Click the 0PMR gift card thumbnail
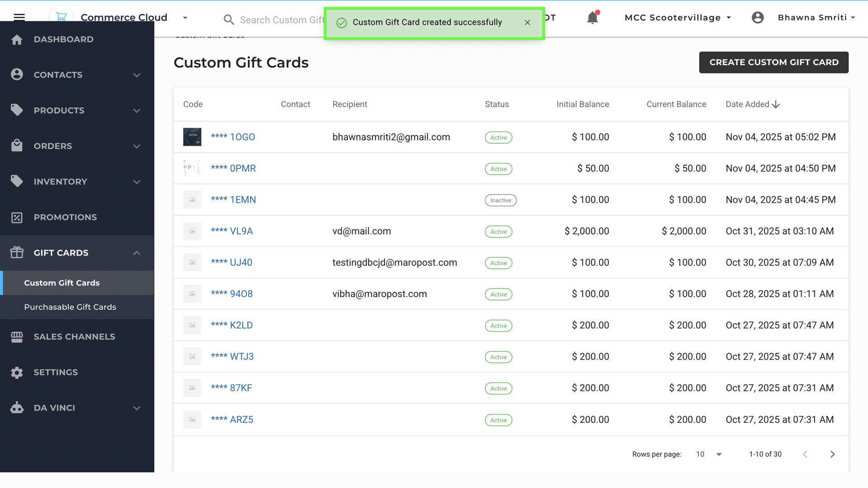 (192, 168)
